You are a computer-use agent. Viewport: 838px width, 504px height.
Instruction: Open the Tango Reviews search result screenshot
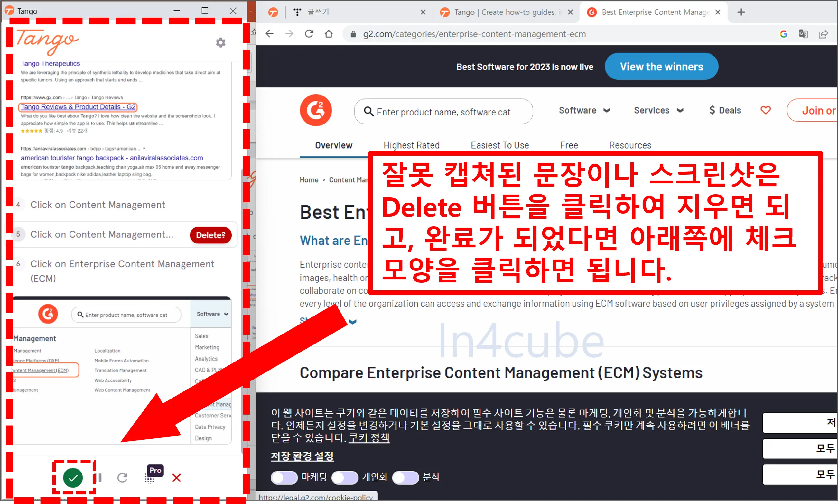tap(122, 121)
